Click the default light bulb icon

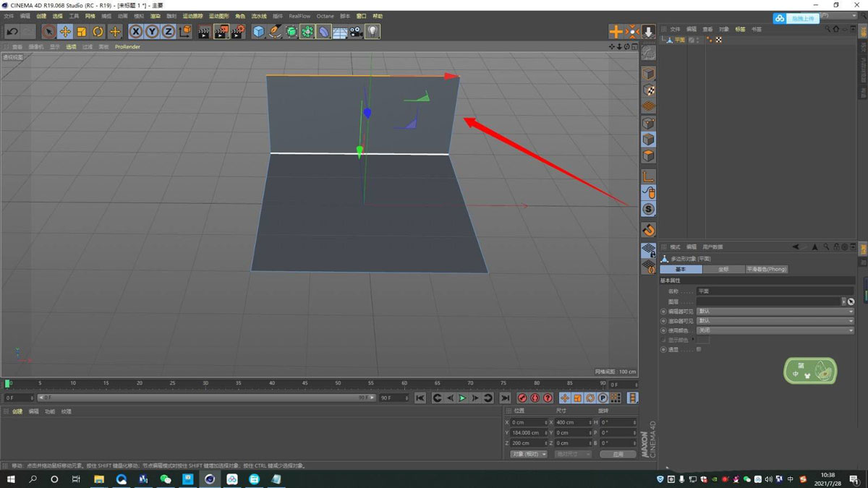click(x=373, y=31)
